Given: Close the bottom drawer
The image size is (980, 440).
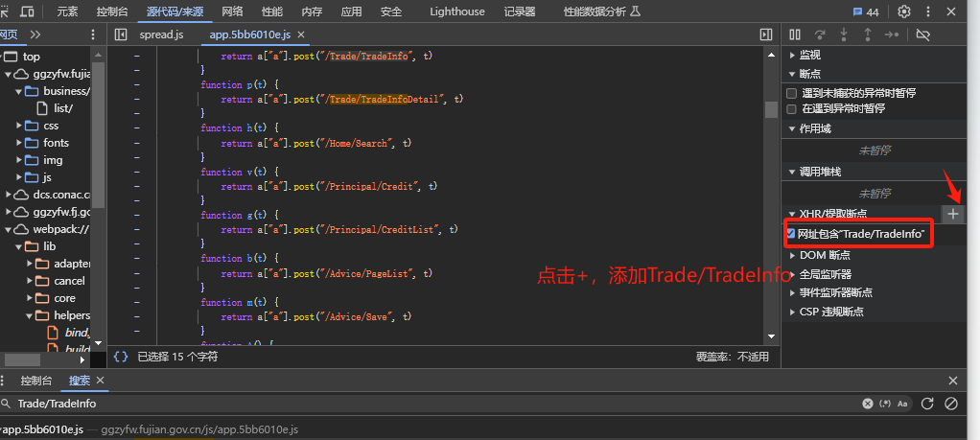Looking at the screenshot, I should tap(952, 380).
